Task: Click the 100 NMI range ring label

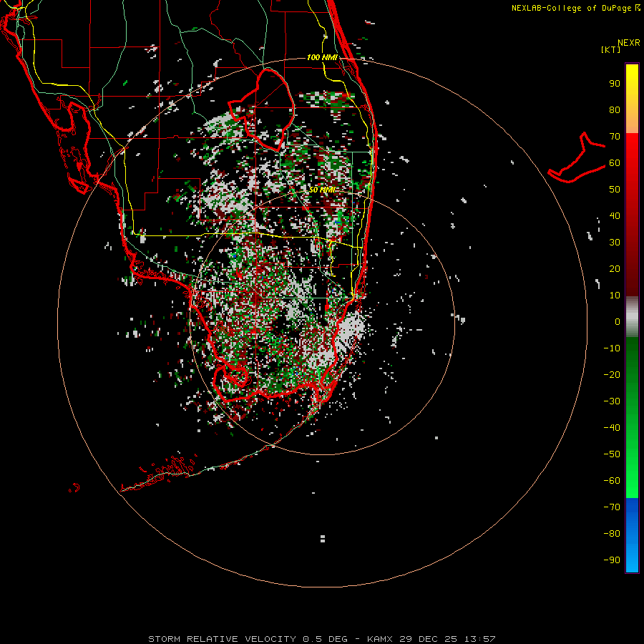Action: 322,57
